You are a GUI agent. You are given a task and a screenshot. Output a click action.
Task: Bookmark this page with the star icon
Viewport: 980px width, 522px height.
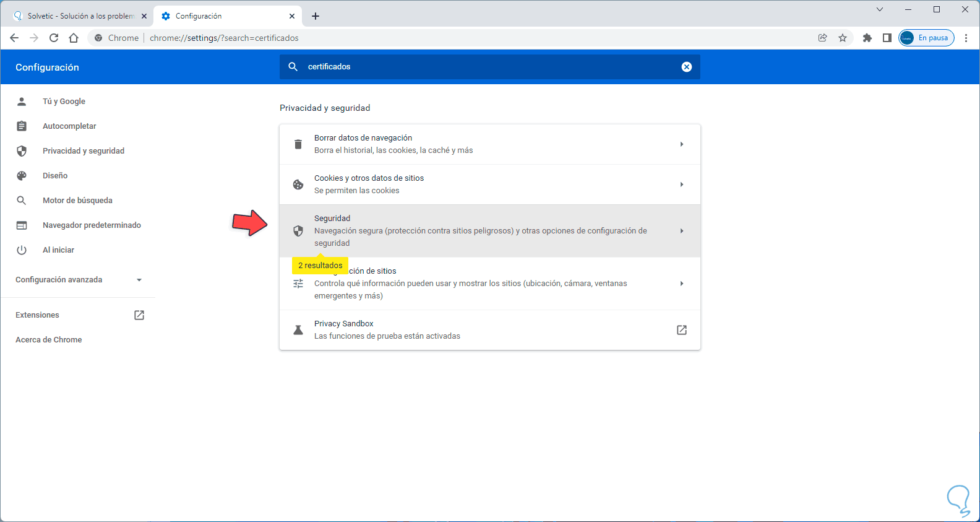pos(843,38)
